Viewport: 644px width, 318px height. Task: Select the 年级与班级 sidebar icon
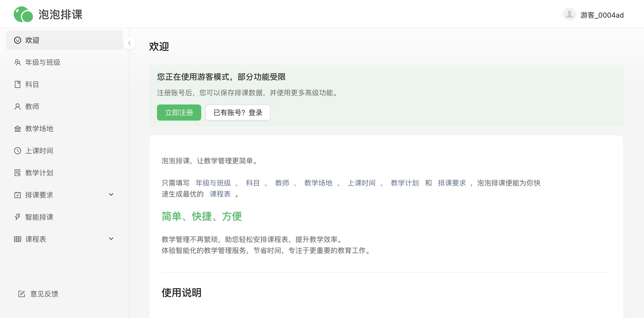click(17, 62)
